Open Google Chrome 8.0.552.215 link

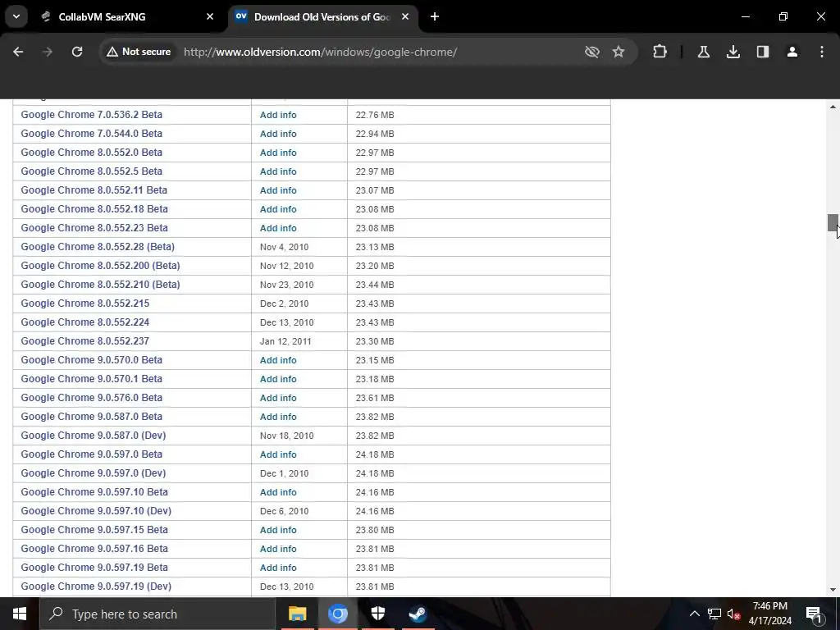(x=85, y=304)
